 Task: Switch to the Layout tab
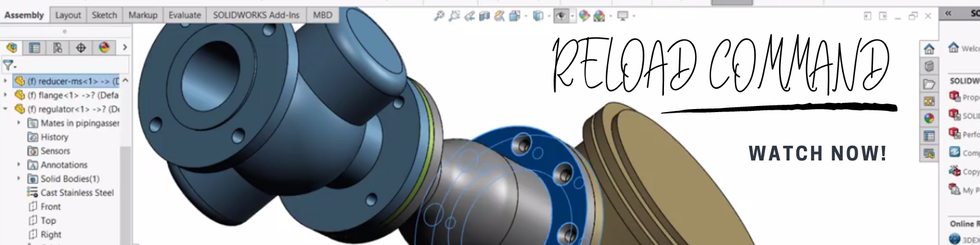pos(68,15)
